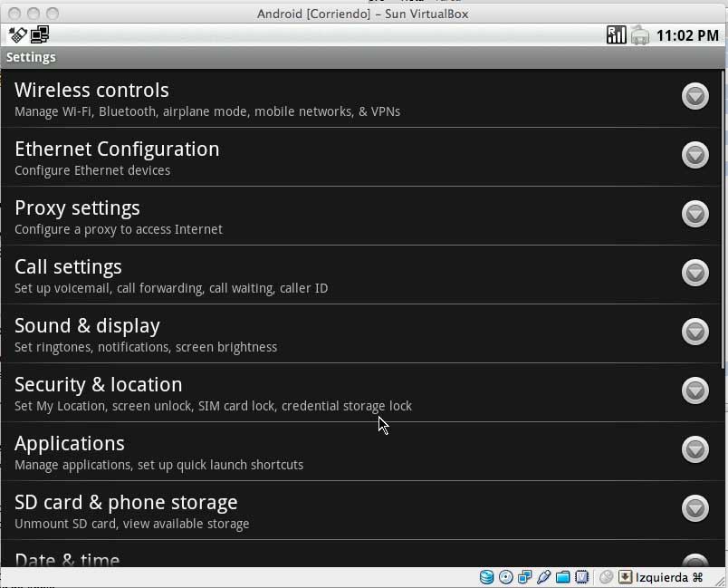
Task: Open the Ethernet Configuration settings entry
Action: pyautogui.click(x=360, y=157)
